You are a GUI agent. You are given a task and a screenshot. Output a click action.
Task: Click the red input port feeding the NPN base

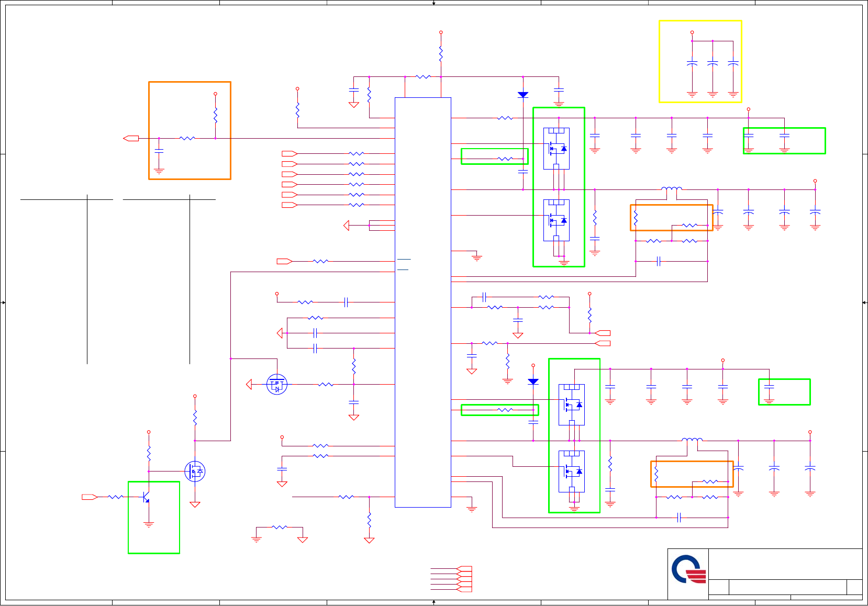pos(90,497)
